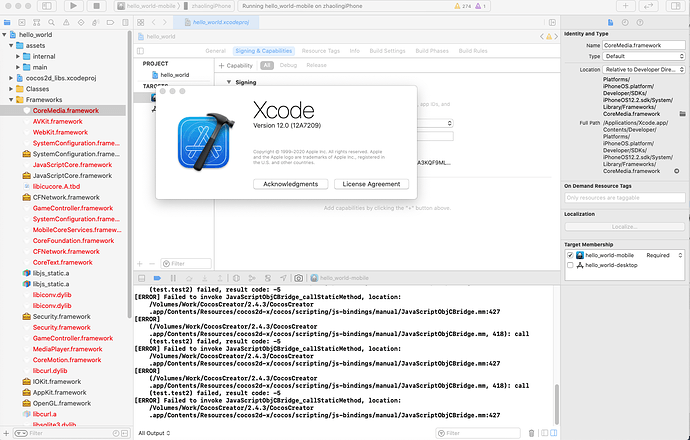This screenshot has height=440, width=690.
Task: Show the Project navigator folder icon
Action: [x=7, y=22]
